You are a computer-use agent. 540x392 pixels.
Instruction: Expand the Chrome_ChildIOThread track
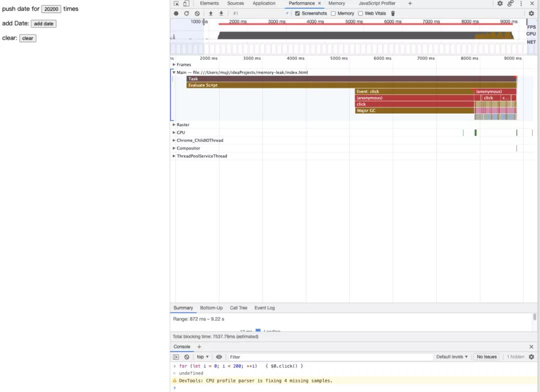[174, 140]
